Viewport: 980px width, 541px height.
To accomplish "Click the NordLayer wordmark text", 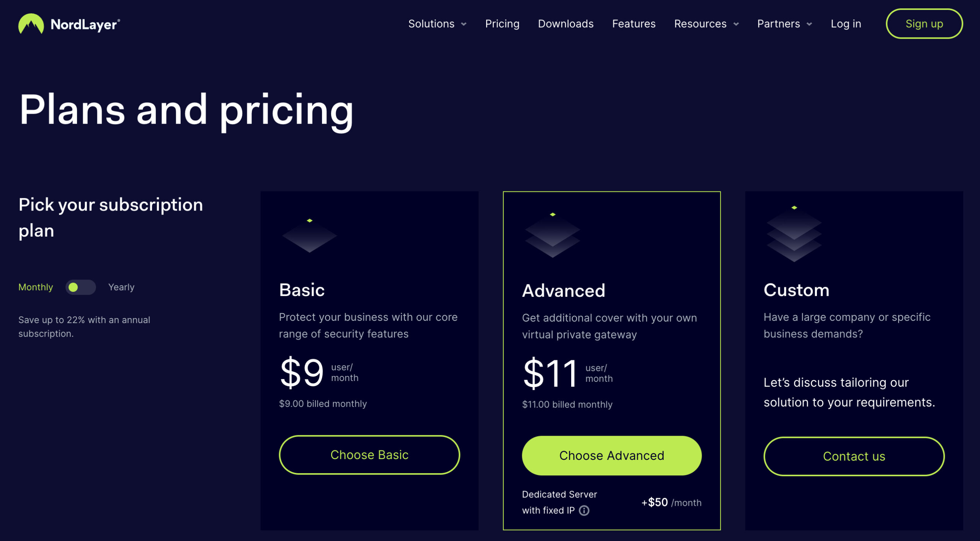I will click(85, 25).
